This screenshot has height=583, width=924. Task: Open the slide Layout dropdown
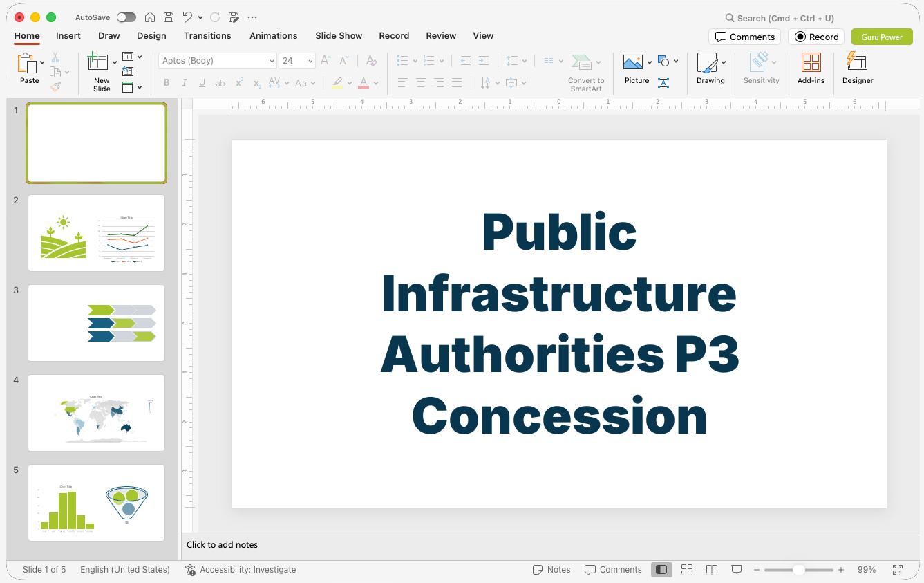point(132,57)
